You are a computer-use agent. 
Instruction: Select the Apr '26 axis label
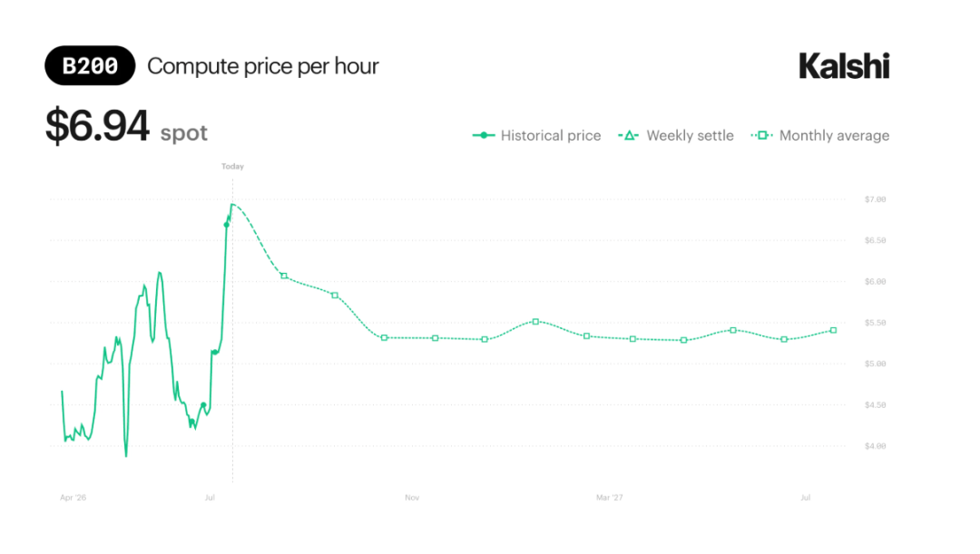(x=73, y=498)
